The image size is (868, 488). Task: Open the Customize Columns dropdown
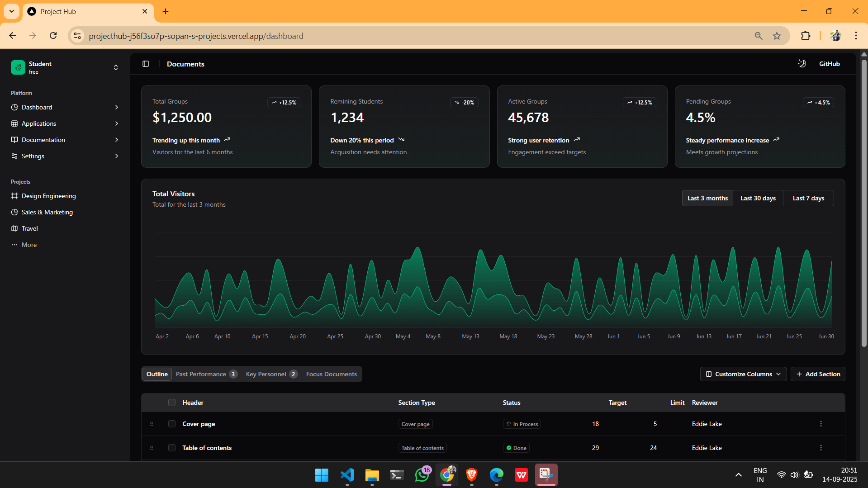click(x=743, y=374)
